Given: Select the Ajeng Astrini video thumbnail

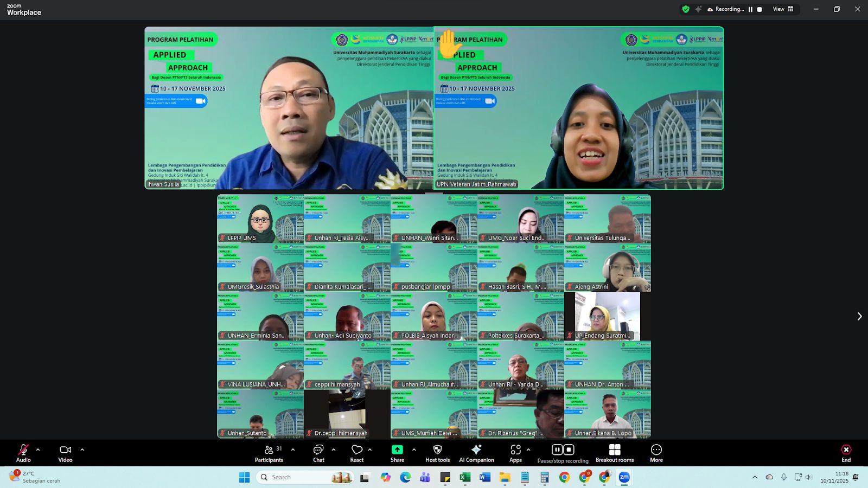Looking at the screenshot, I should (x=608, y=267).
